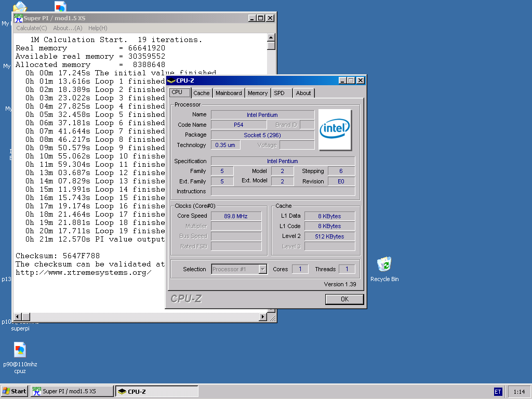The image size is (532, 399).
Task: Activate the CPU-Z taskbar button
Action: coord(156,391)
